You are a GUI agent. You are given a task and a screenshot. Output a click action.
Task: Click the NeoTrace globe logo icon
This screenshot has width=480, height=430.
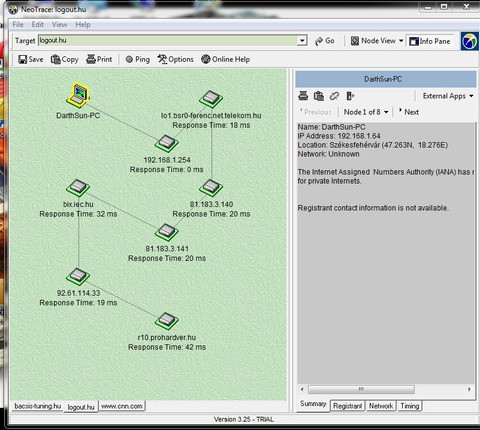pyautogui.click(x=470, y=41)
